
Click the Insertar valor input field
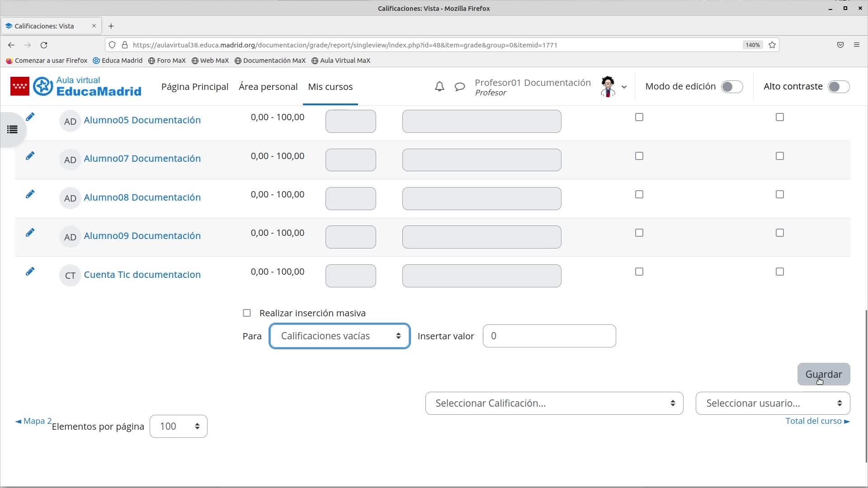pos(549,336)
